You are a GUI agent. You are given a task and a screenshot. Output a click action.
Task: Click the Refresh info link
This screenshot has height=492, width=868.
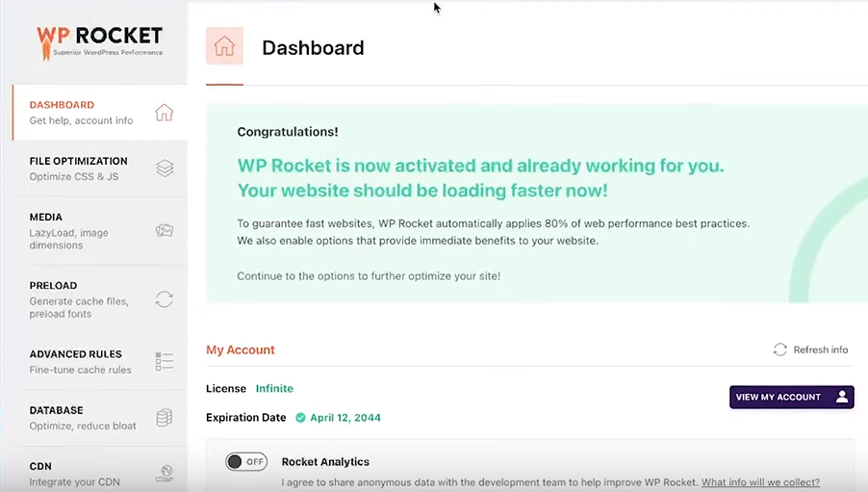[821, 350]
